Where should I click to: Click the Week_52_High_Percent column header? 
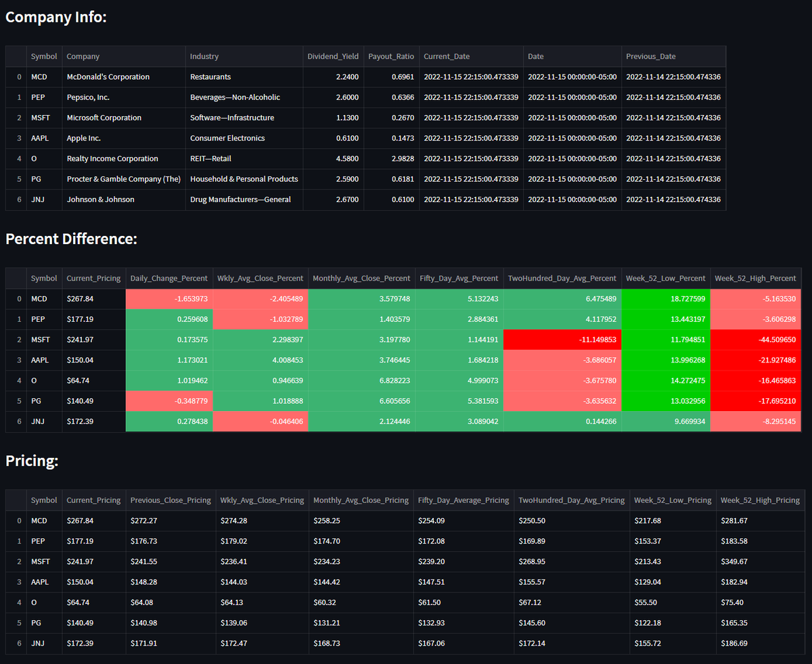755,278
